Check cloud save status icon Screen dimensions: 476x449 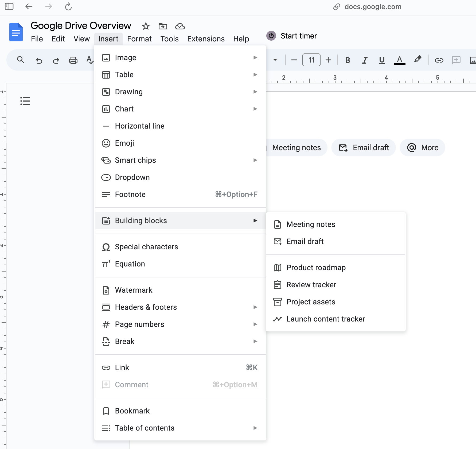(180, 26)
